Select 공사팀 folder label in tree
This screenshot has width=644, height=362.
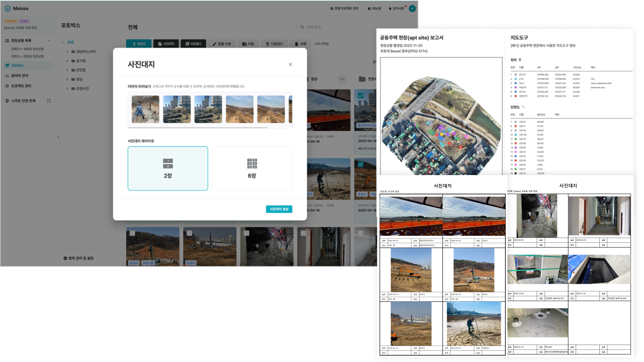(x=81, y=61)
